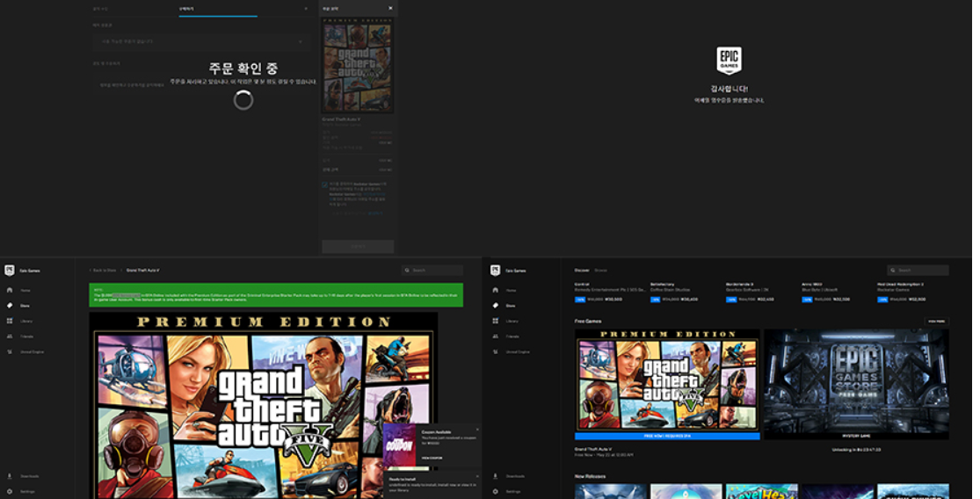
Task: Open Library icon in Discover store window sidebar
Action: (496, 321)
